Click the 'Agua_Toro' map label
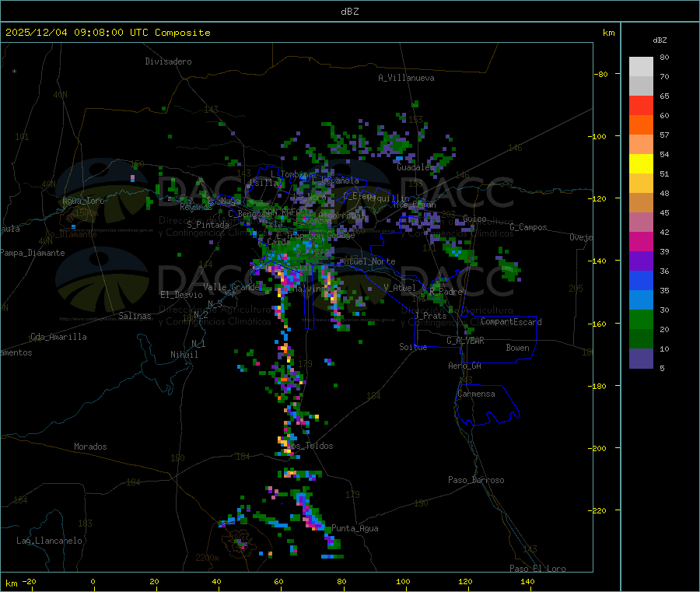 coord(83,201)
